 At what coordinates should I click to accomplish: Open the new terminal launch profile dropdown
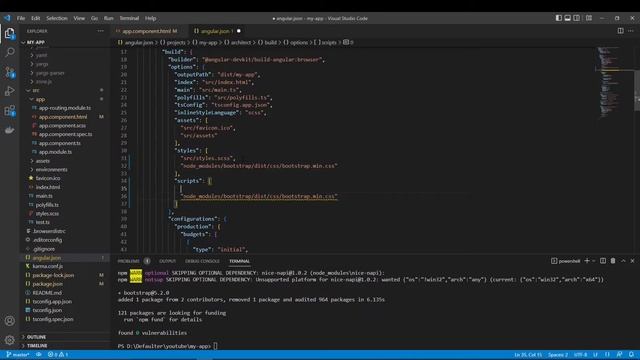[x=594, y=261]
